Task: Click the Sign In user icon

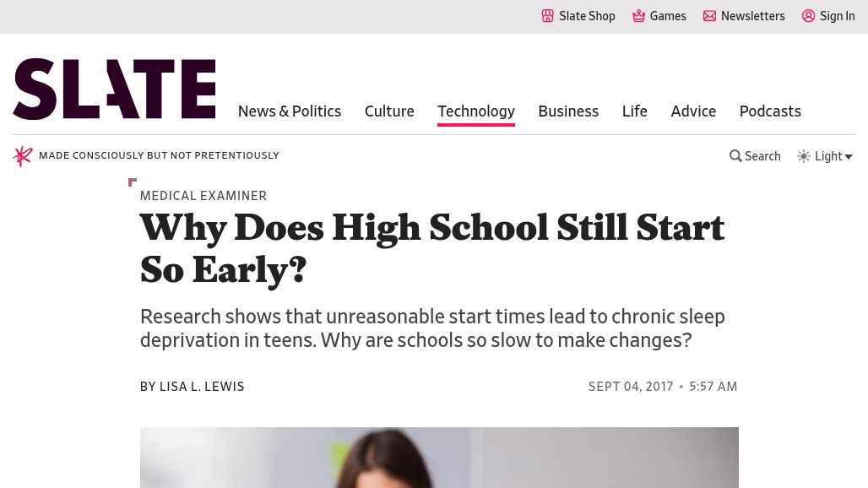Action: (x=809, y=16)
